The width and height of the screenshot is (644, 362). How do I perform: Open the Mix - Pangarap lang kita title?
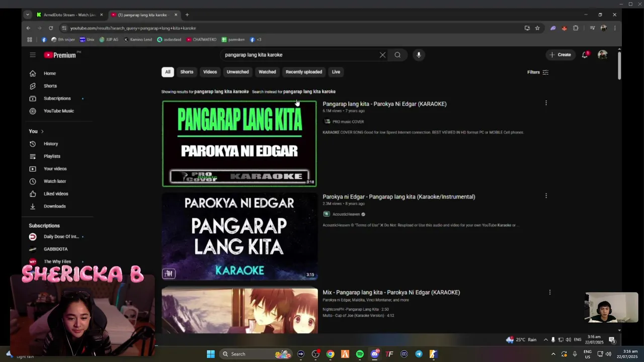[x=391, y=292]
